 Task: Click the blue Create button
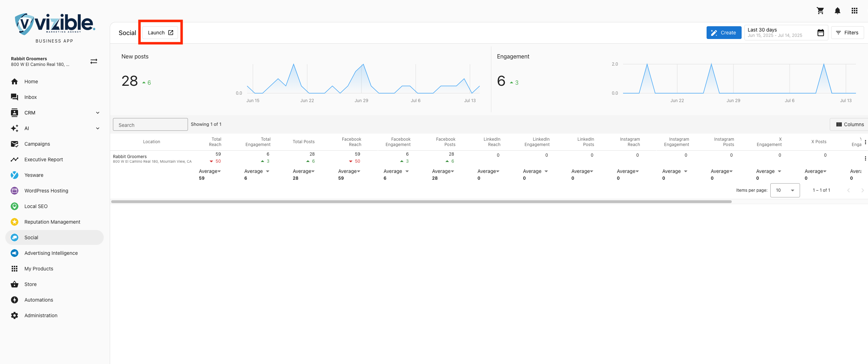(x=724, y=33)
